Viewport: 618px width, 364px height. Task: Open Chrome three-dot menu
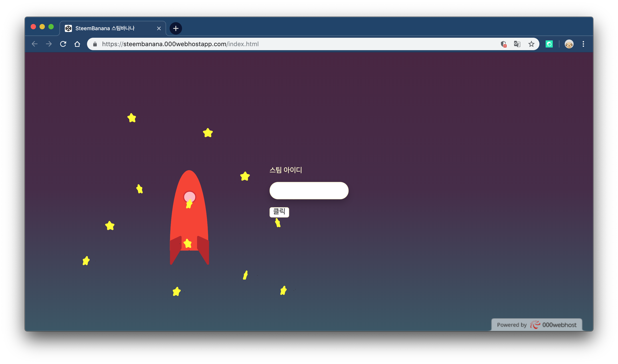coord(583,44)
